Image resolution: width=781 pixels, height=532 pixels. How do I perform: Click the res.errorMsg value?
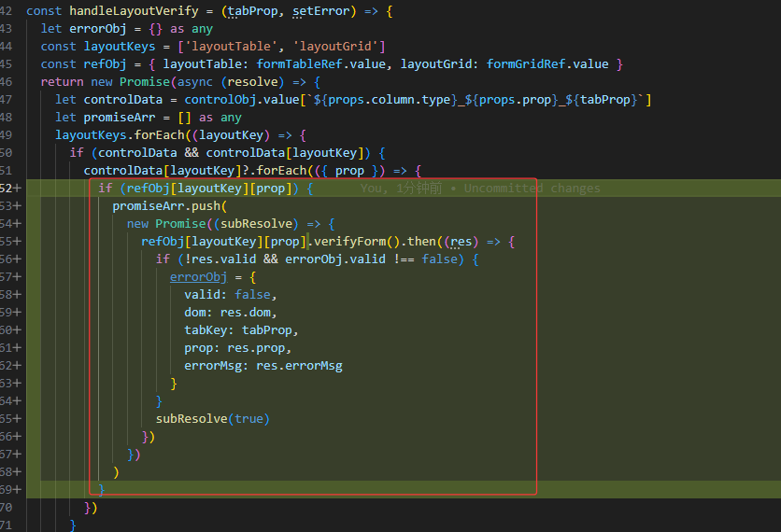pyautogui.click(x=299, y=366)
